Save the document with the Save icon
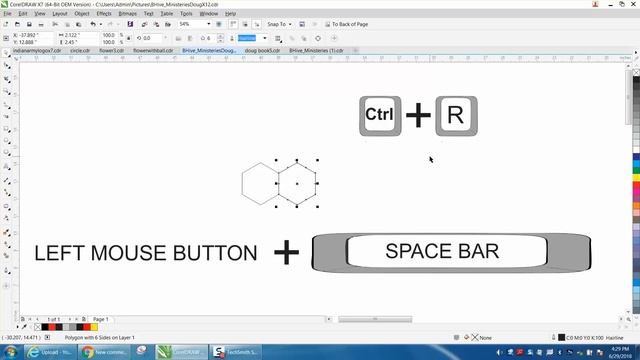This screenshot has height=360, width=640. pyautogui.click(x=29, y=24)
